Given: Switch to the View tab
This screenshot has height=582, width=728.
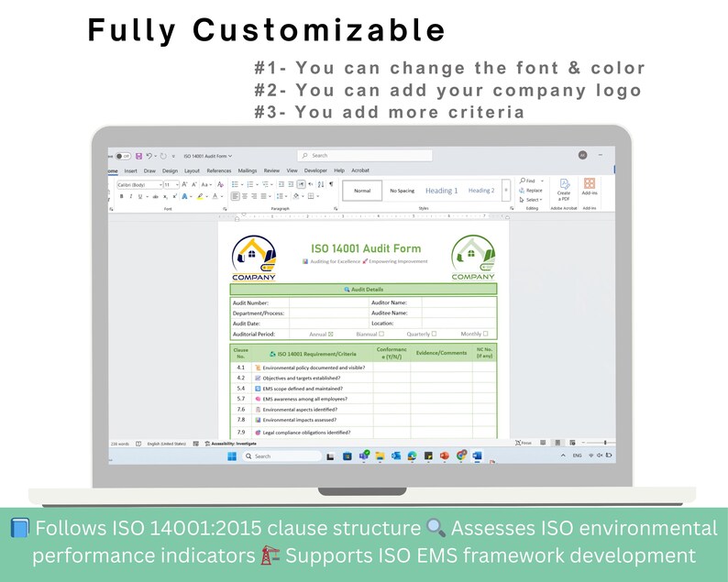Looking at the screenshot, I should (x=292, y=170).
